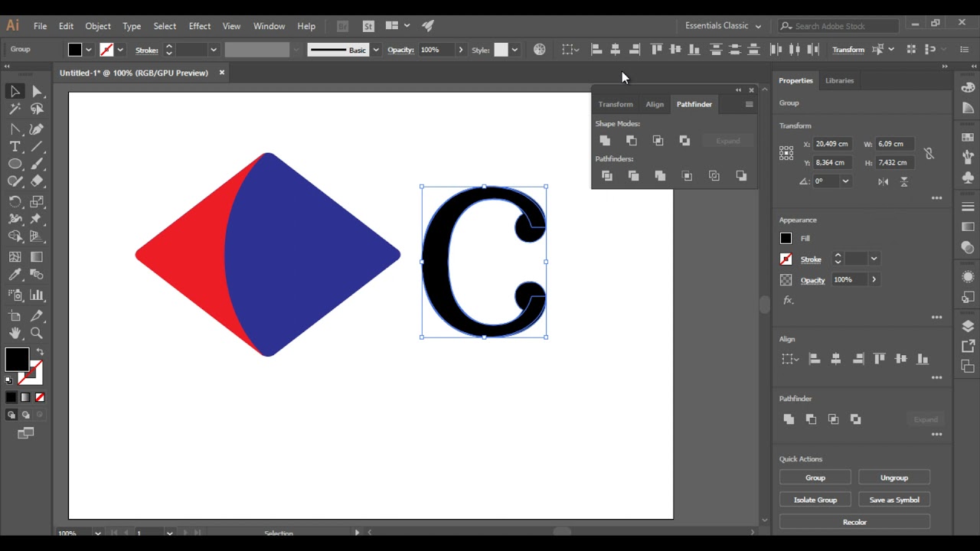Image resolution: width=980 pixels, height=551 pixels.
Task: Switch to Transform tab in floating panel
Action: click(616, 104)
